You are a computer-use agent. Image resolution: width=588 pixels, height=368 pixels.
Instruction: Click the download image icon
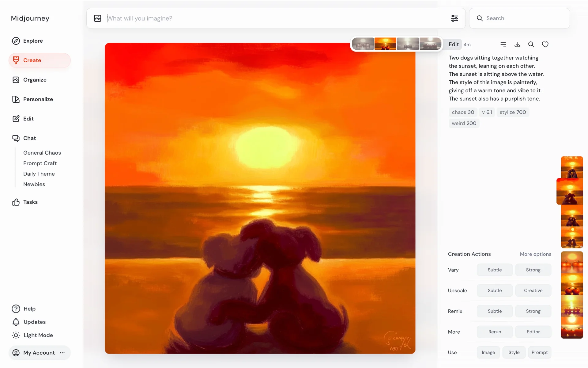(517, 44)
